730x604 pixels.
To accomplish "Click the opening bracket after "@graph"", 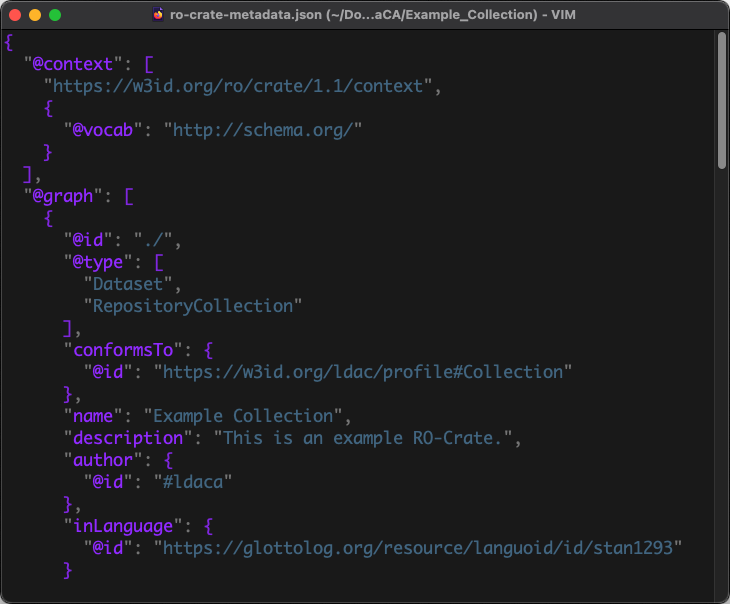I will [x=129, y=197].
